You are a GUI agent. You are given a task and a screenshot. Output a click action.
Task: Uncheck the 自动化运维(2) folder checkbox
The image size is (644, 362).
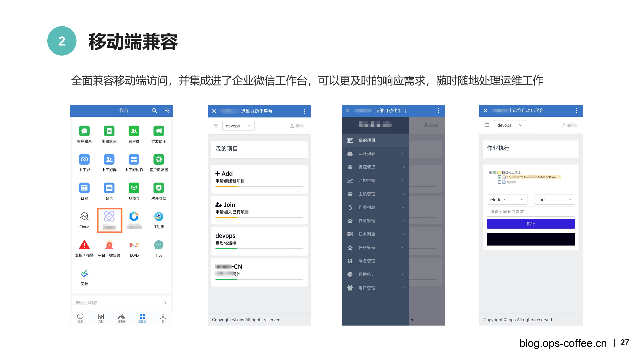point(495,172)
